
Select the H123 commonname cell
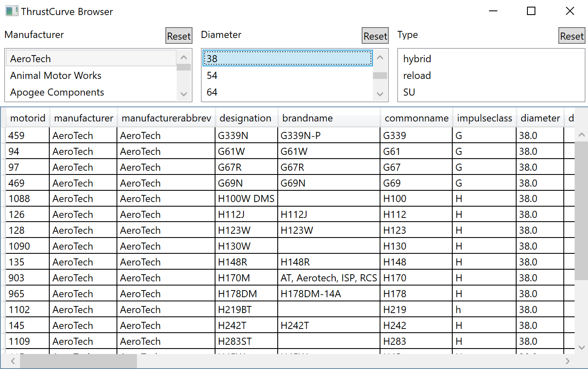[416, 230]
